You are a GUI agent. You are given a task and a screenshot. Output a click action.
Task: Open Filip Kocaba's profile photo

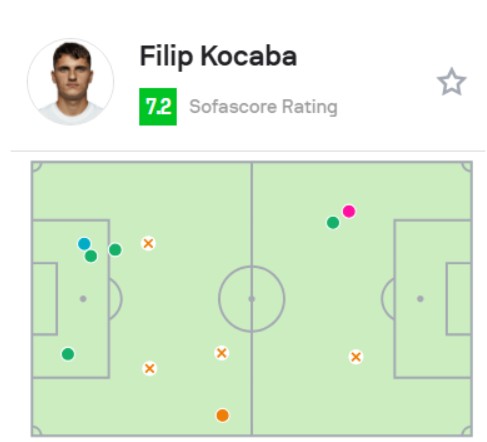pyautogui.click(x=70, y=82)
